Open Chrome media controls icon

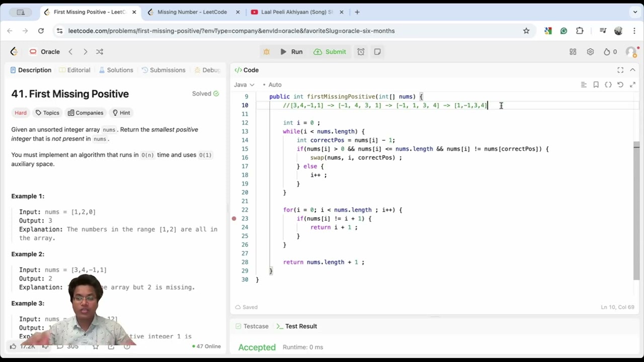click(x=603, y=31)
